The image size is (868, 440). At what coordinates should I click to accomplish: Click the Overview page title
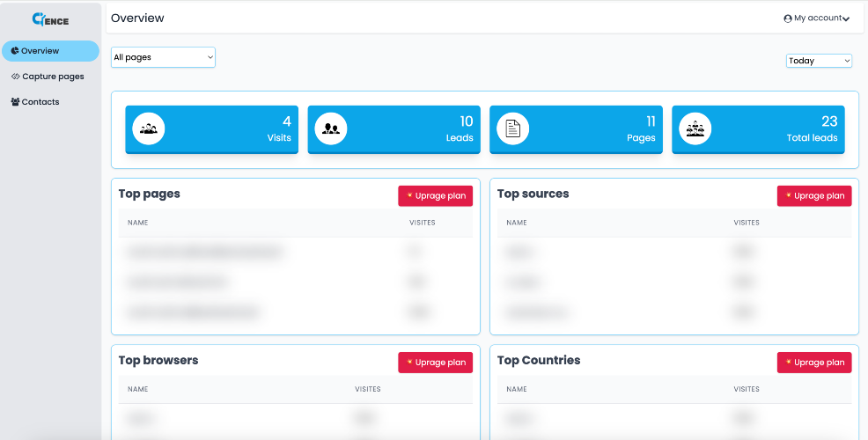click(137, 18)
